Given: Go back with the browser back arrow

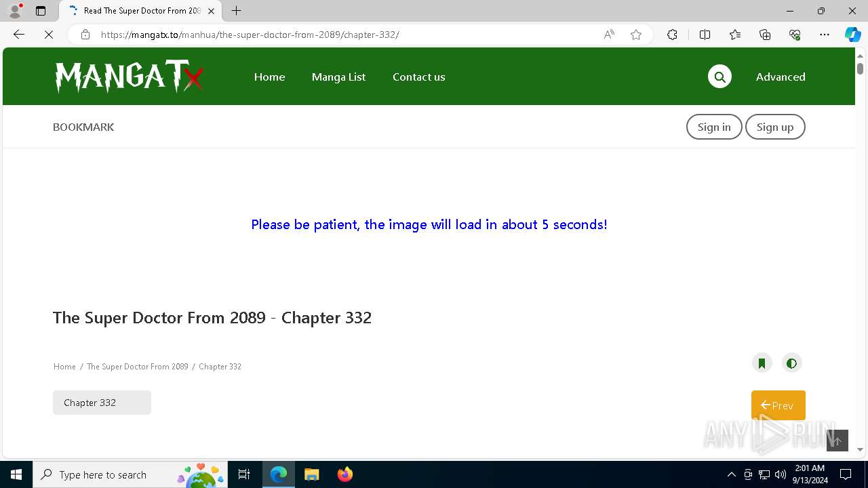Looking at the screenshot, I should click(19, 35).
